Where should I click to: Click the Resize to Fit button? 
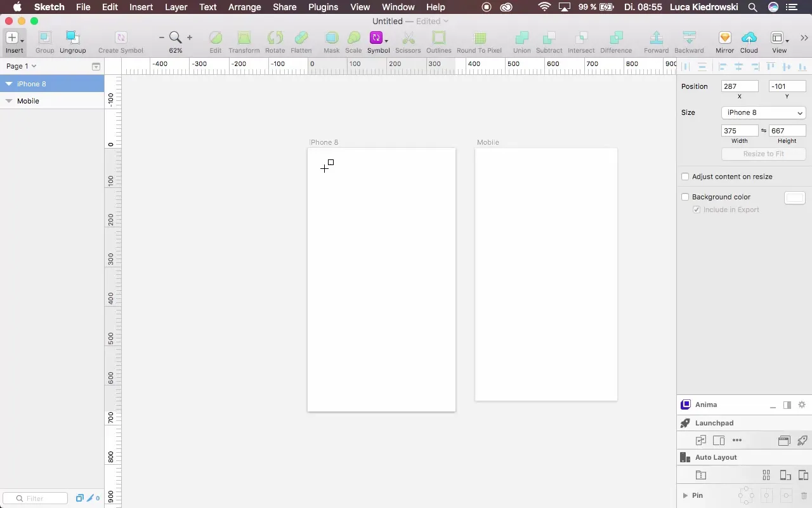[x=764, y=154]
